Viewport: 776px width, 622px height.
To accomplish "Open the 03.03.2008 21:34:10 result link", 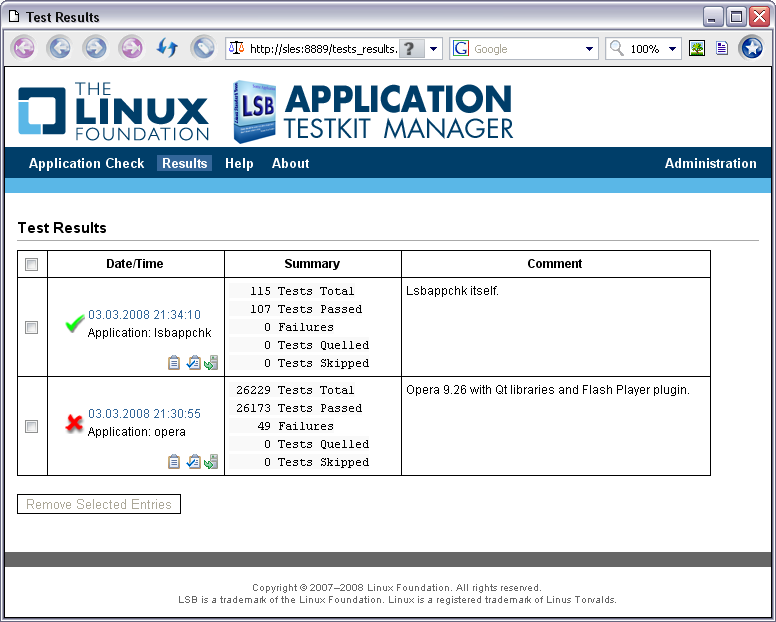I will coord(145,315).
